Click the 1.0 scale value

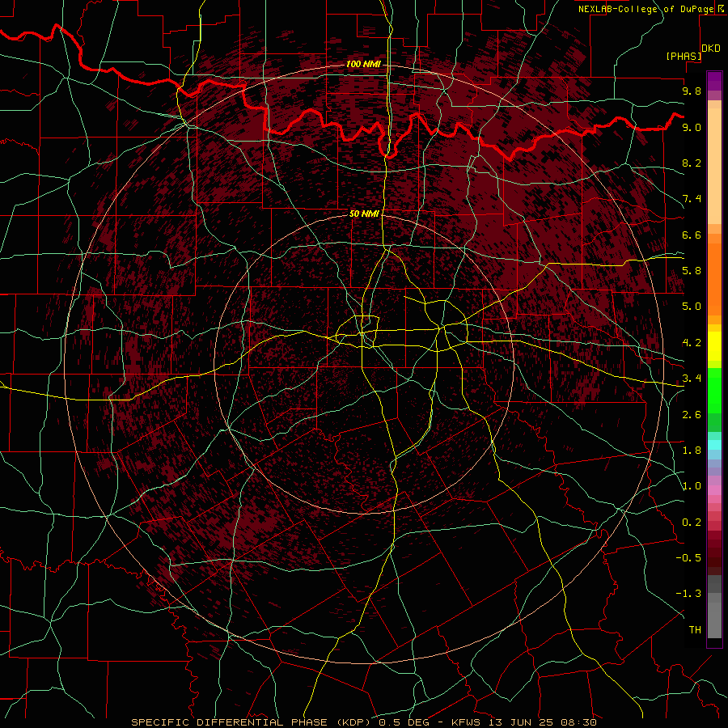click(692, 486)
